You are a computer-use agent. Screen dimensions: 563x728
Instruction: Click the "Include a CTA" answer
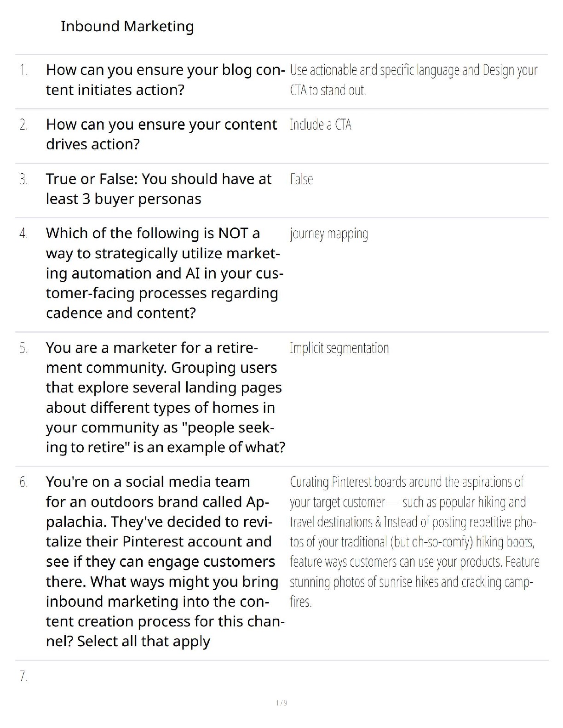[320, 125]
